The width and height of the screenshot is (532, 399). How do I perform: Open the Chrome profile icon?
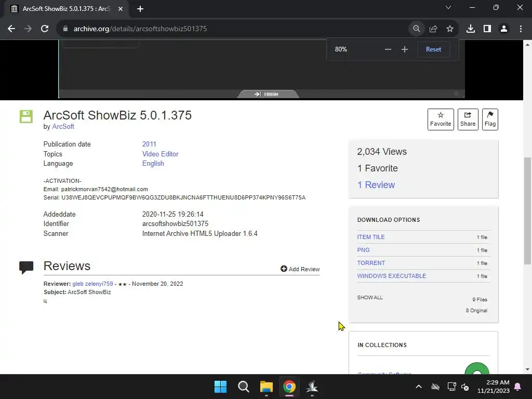point(504,29)
